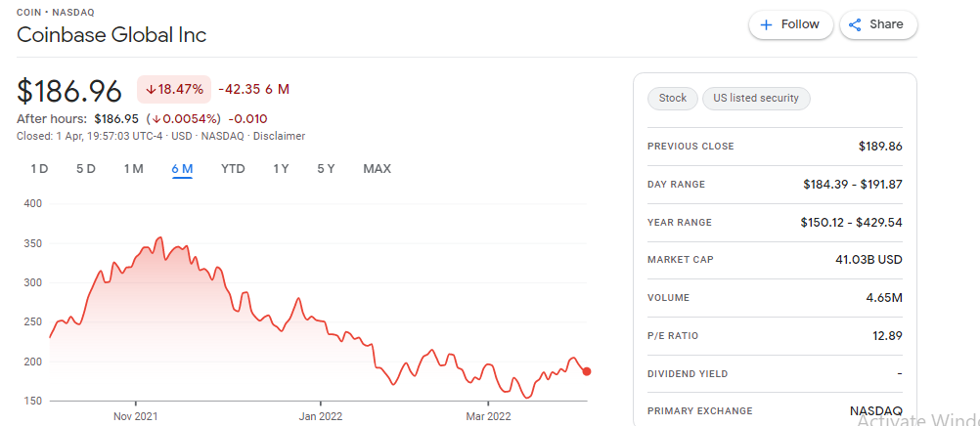Click the red down-arrow percentage badge
The height and width of the screenshot is (426, 980).
pyautogui.click(x=174, y=89)
